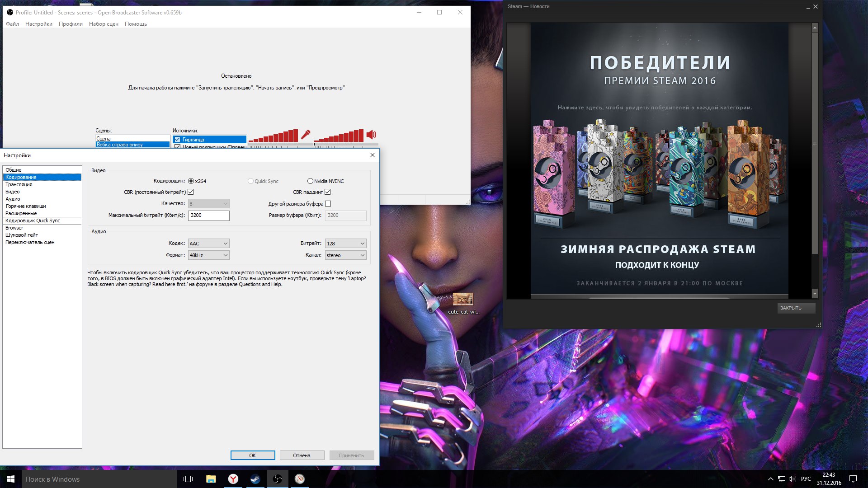Mute the microphone in OBS volume mixer
The height and width of the screenshot is (488, 868).
[x=305, y=134]
